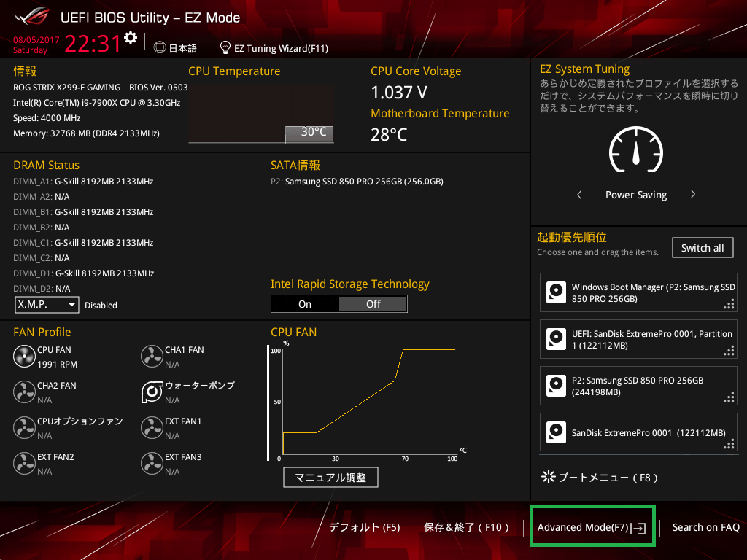Select the EXT FAN3 icon
Image resolution: width=747 pixels, height=560 pixels.
[x=152, y=463]
